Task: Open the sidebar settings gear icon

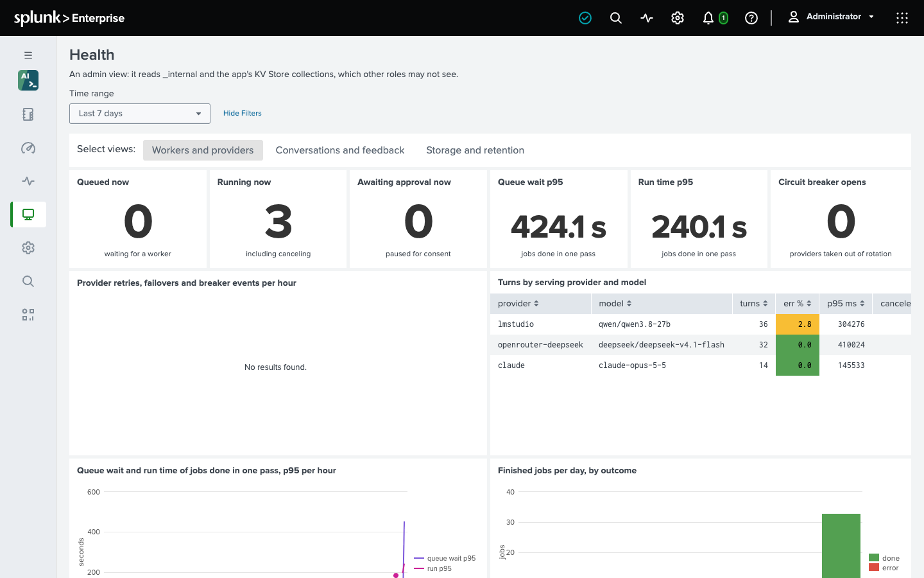Action: [28, 248]
